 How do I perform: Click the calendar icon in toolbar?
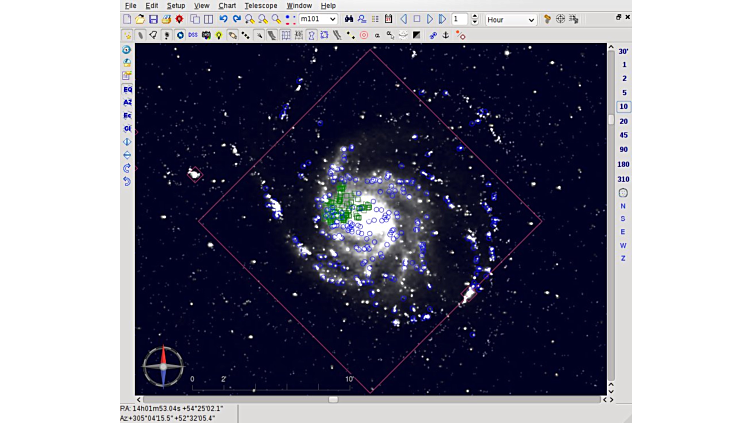(x=388, y=19)
